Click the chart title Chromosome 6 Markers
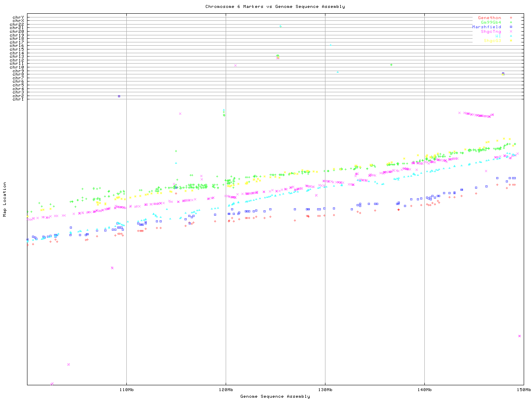532x399 pixels. click(x=275, y=7)
